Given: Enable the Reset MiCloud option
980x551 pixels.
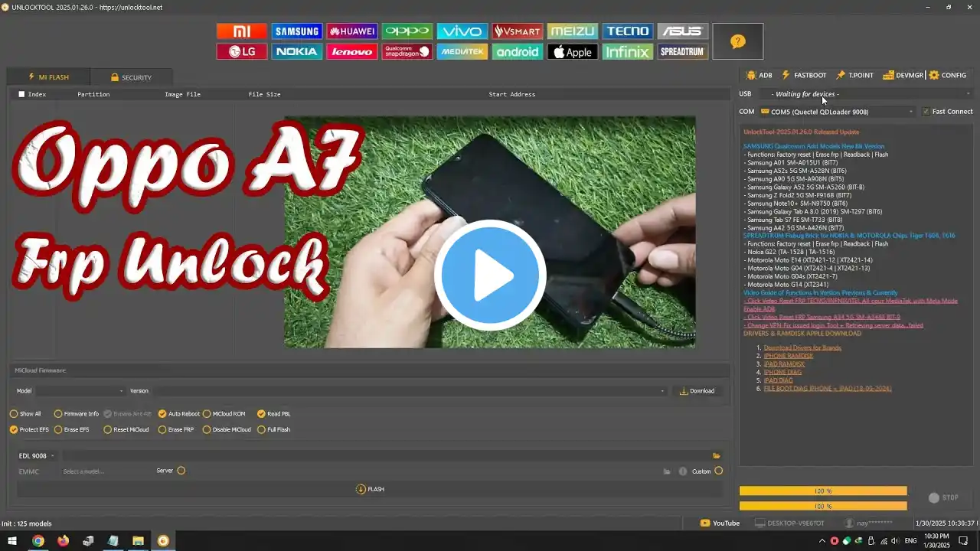Looking at the screenshot, I should tap(126, 430).
